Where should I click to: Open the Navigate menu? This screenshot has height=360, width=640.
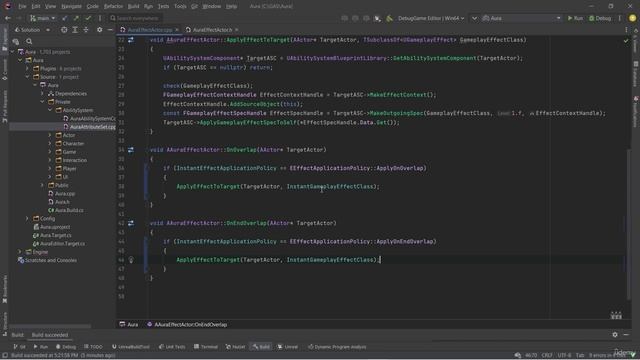pyautogui.click(x=71, y=6)
